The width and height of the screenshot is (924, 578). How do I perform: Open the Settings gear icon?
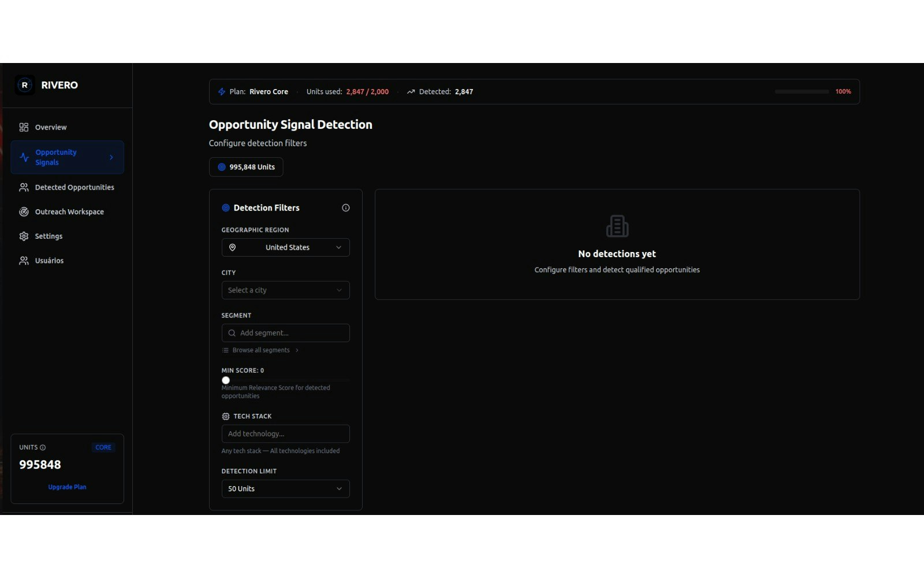(x=24, y=236)
